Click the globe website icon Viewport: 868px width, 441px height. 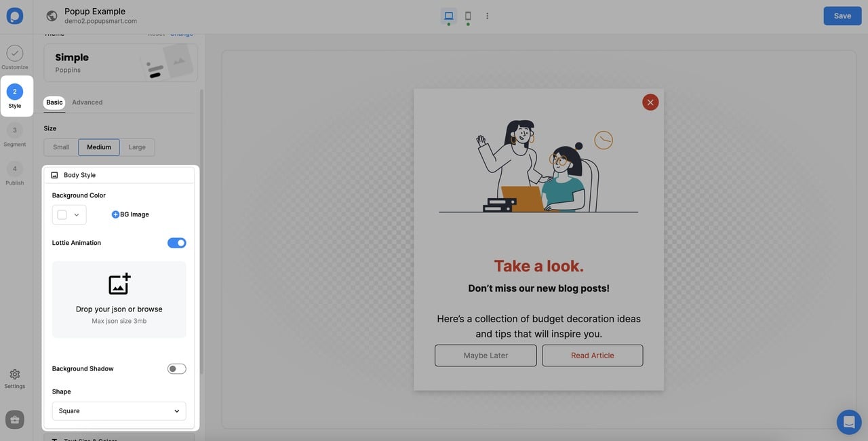(52, 16)
